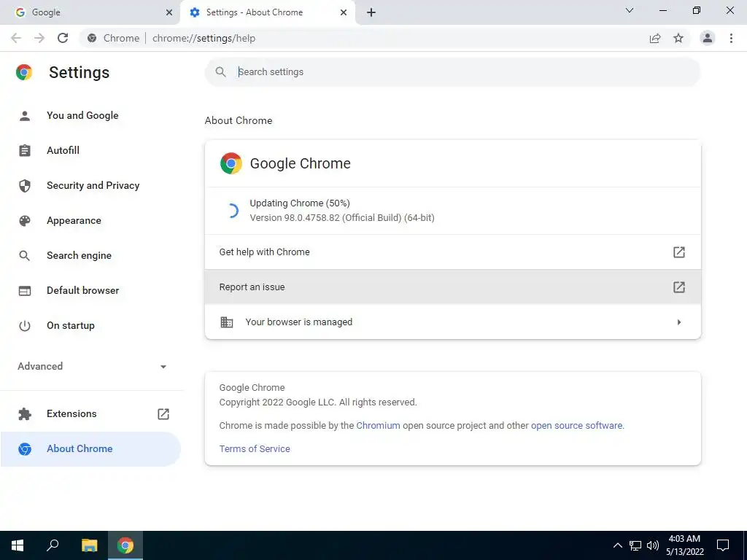Open File Explorer from the taskbar
This screenshot has width=747, height=560.
89,545
